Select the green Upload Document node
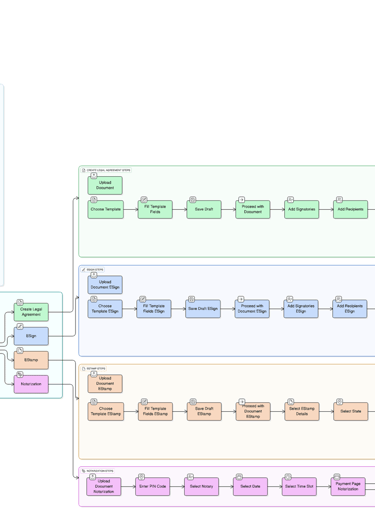Image resolution: width=375 pixels, height=531 pixels. (105, 185)
